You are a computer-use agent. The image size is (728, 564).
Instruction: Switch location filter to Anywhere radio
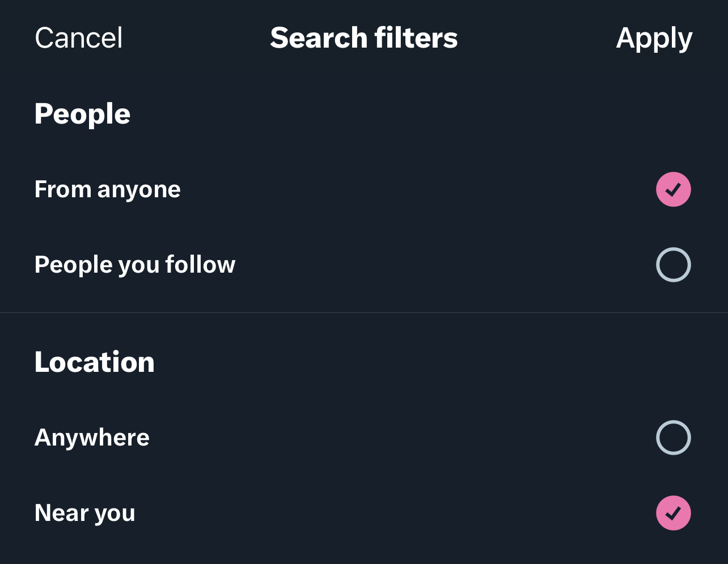point(674,438)
